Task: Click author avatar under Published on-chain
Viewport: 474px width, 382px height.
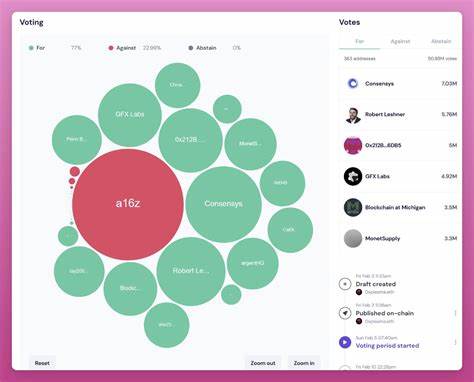Action: [x=359, y=321]
